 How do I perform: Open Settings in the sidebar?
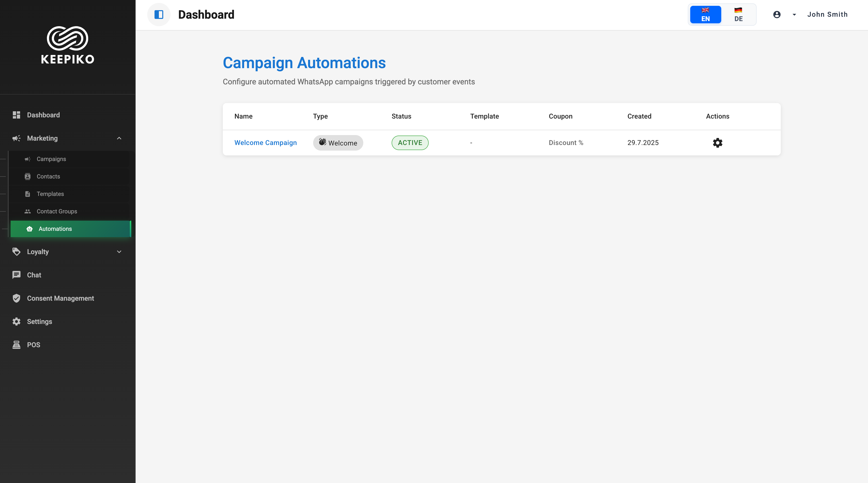pyautogui.click(x=39, y=322)
